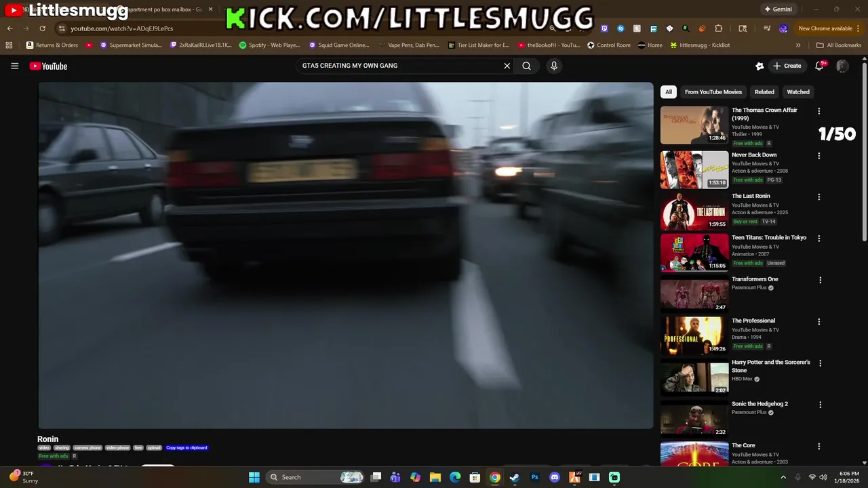Open Chrome's Extensions puzzle icon
Image resolution: width=868 pixels, height=488 pixels.
tap(719, 28)
